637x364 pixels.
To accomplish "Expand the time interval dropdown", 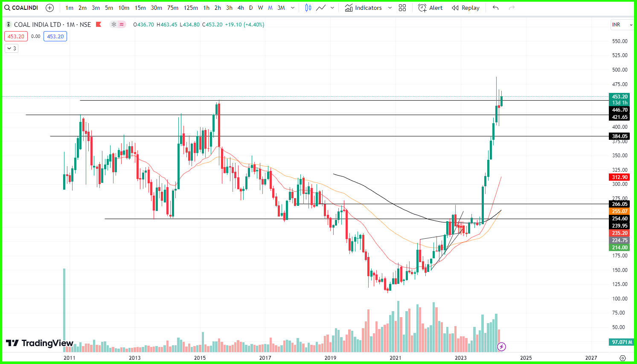I will point(293,8).
